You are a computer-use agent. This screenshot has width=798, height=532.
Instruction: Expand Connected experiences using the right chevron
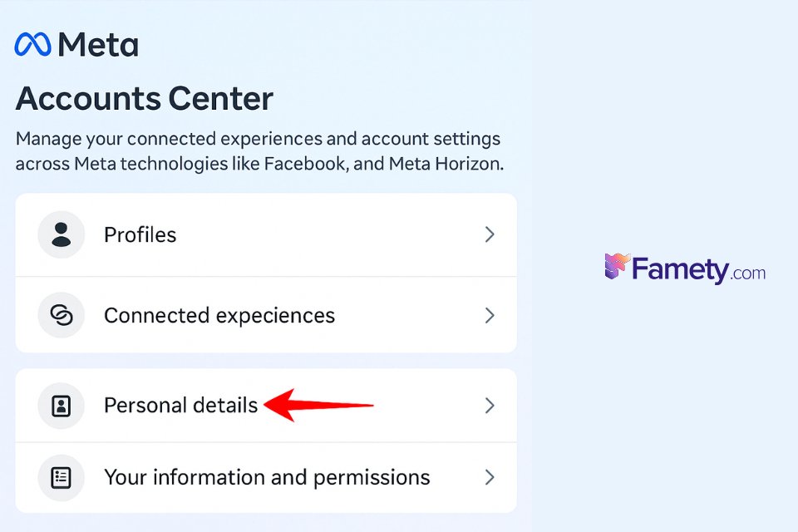tap(490, 315)
